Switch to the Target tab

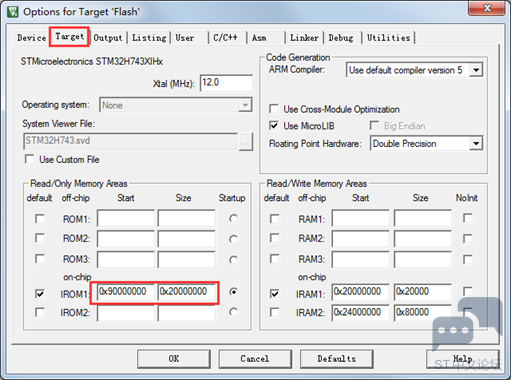[69, 36]
